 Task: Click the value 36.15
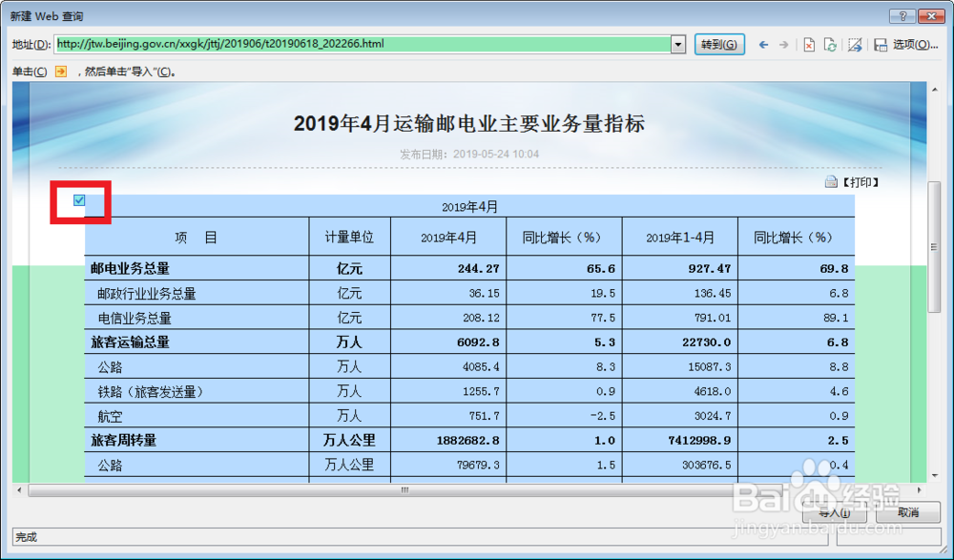485,294
